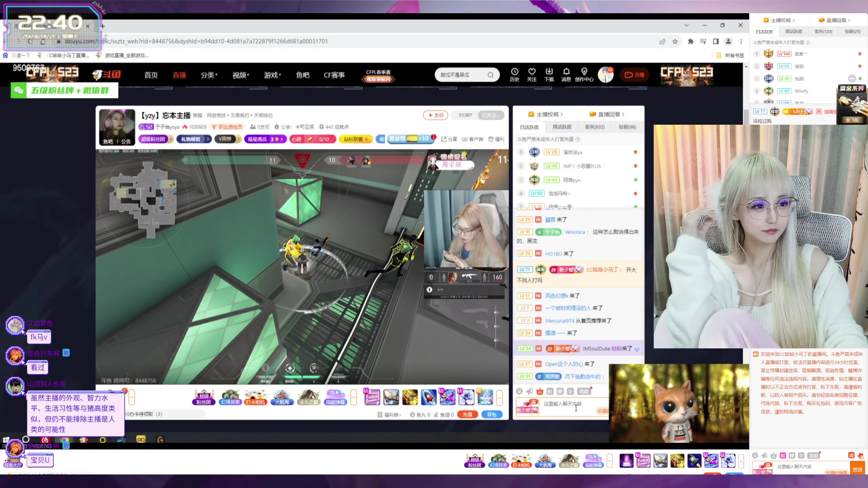
Task: Click the 客户端 download client icon
Action: click(x=473, y=139)
